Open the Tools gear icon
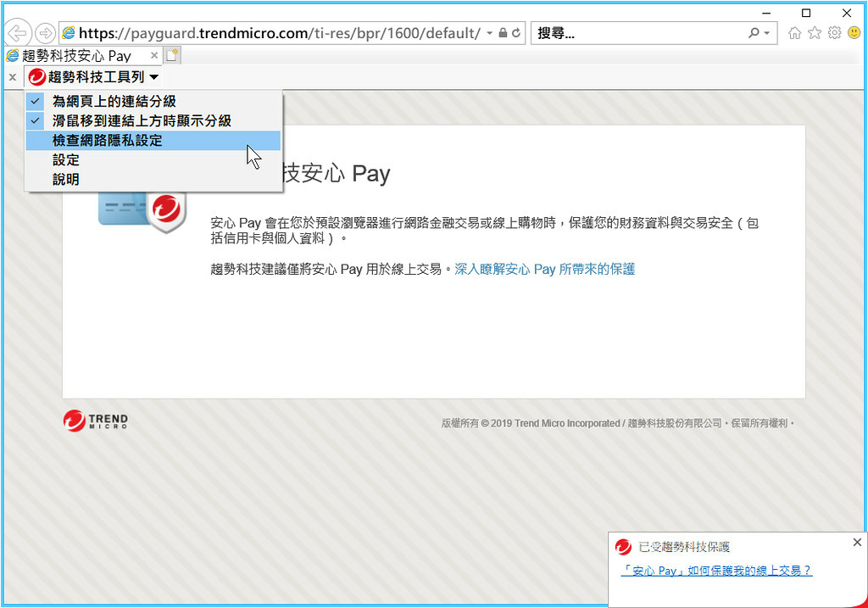 pyautogui.click(x=834, y=33)
